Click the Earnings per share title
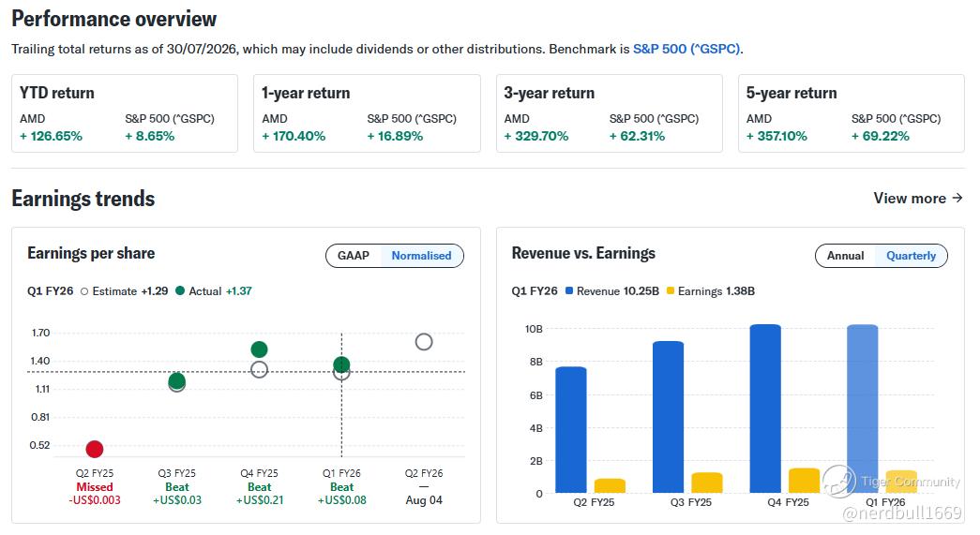The image size is (980, 535). pyautogui.click(x=91, y=254)
